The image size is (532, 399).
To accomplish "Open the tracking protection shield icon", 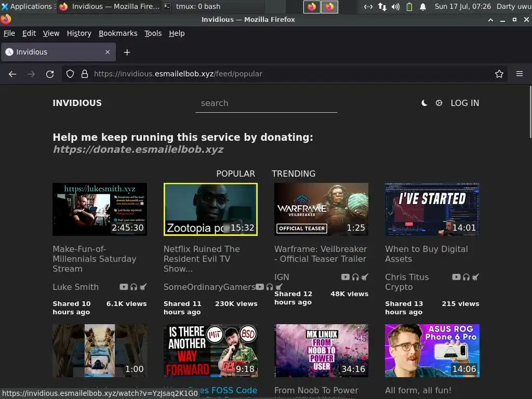I will pyautogui.click(x=70, y=74).
